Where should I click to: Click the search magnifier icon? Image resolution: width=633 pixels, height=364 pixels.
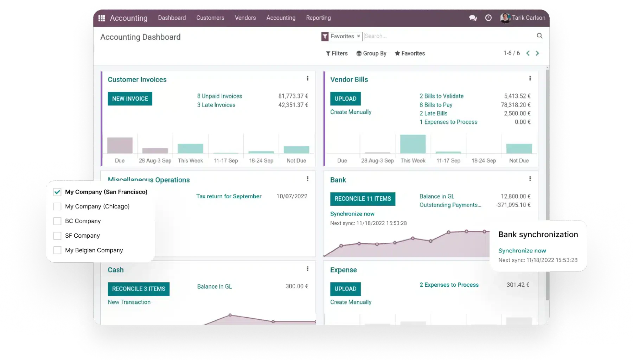click(x=539, y=36)
